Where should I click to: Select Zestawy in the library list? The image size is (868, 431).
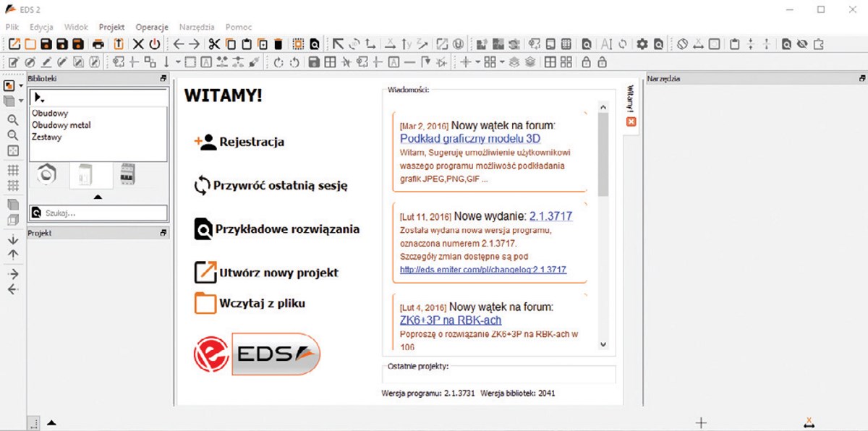coord(46,137)
